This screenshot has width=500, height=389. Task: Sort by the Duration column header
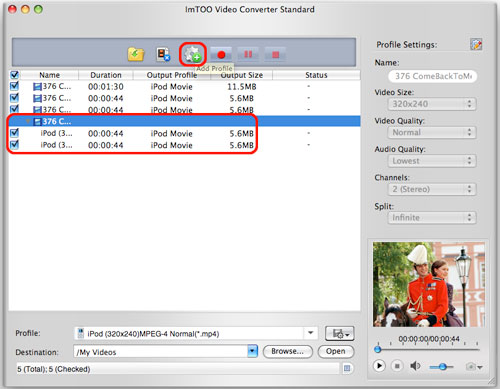coord(106,75)
